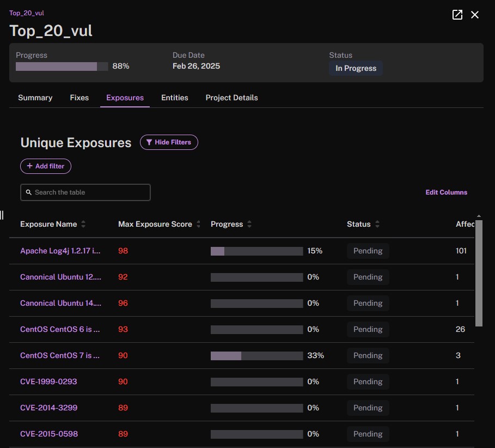Close the Top_20_vul panel
The width and height of the screenshot is (495, 448).
pyautogui.click(x=474, y=15)
